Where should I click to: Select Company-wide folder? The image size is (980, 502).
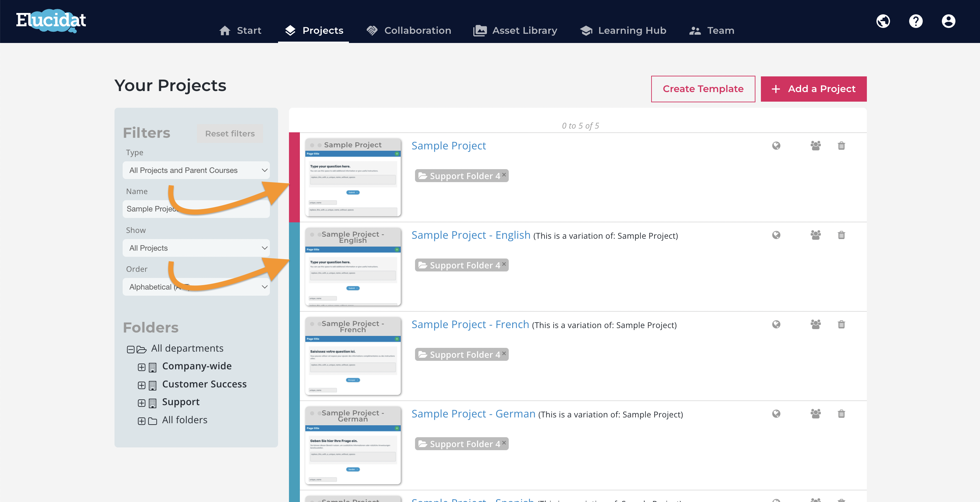197,366
